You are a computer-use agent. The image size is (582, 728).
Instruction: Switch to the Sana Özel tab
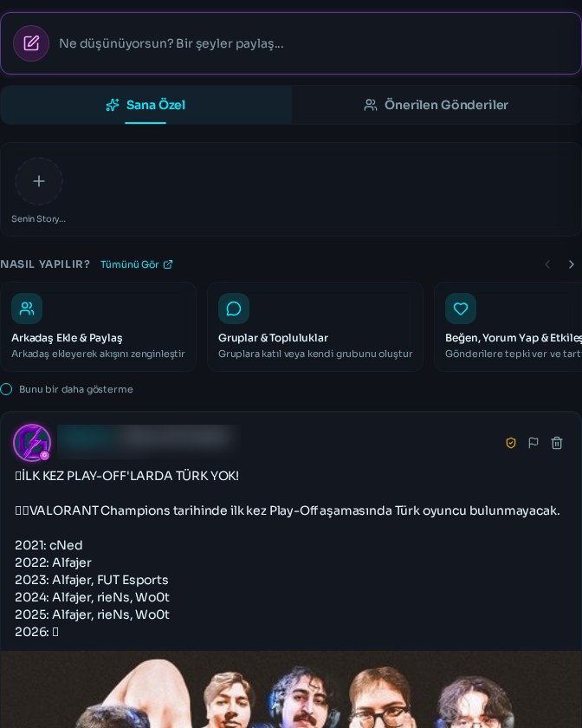tap(145, 105)
